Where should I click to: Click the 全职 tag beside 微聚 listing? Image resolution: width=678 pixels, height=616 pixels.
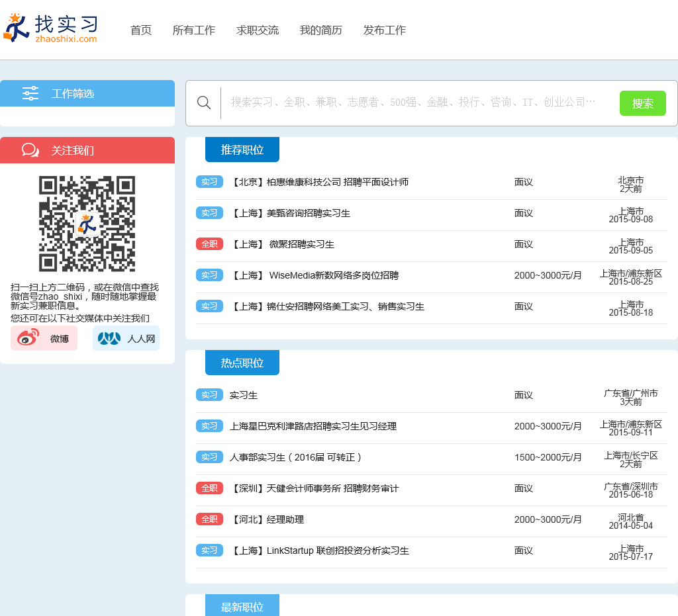209,244
